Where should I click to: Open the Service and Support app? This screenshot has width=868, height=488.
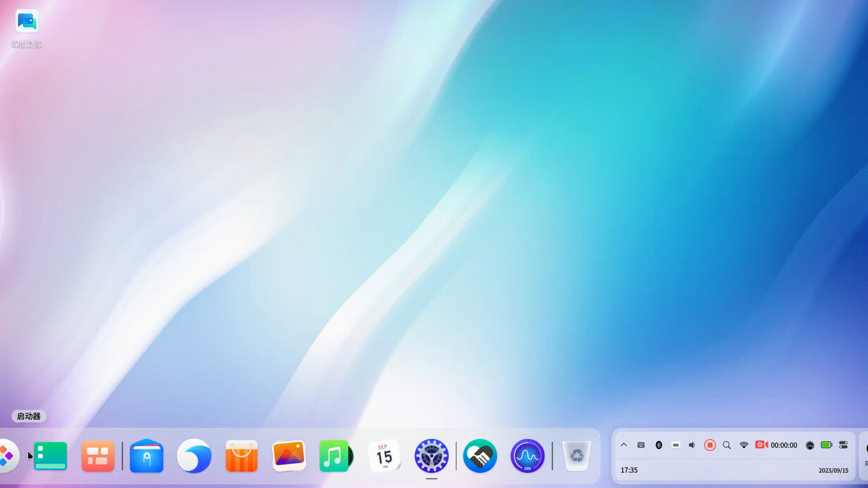click(480, 456)
